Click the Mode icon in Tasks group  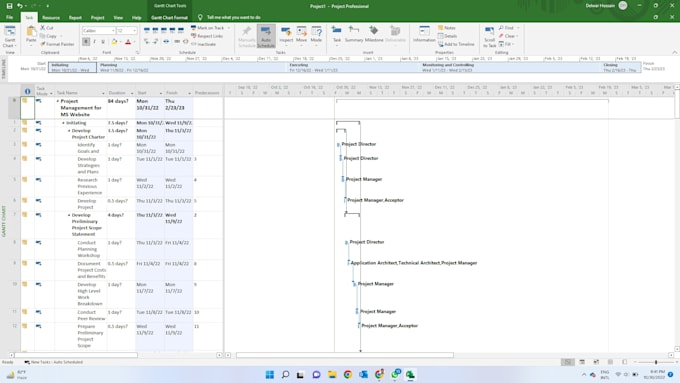(316, 32)
